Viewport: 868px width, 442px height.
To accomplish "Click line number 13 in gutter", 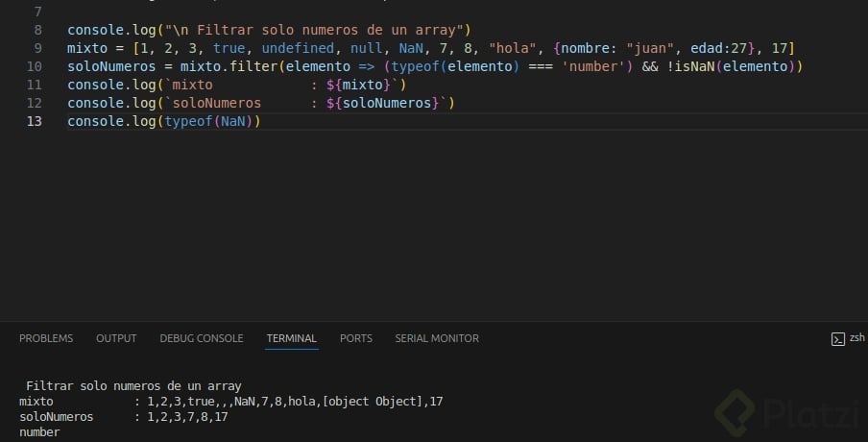I will (x=35, y=121).
